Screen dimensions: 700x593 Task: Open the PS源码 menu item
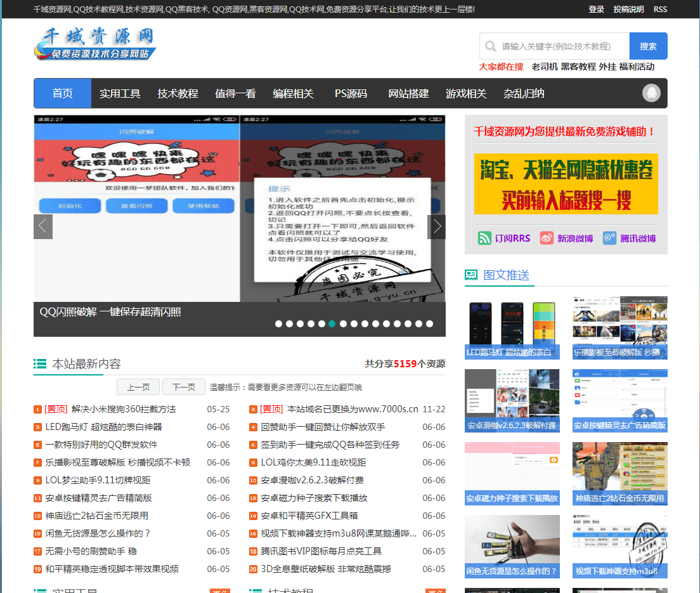tap(351, 93)
